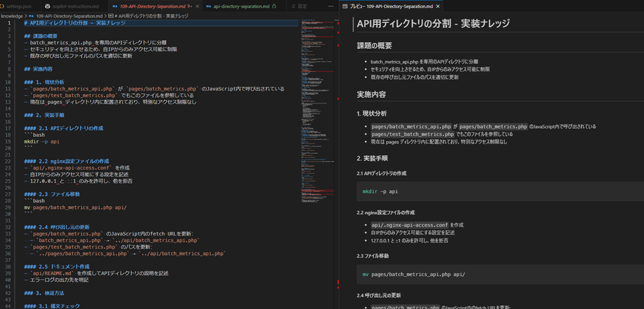Viewport: 644px width, 309px height.
Task: Click '2.2 nginx設定ファイルの作成' heading in preview
Action: click(386, 213)
